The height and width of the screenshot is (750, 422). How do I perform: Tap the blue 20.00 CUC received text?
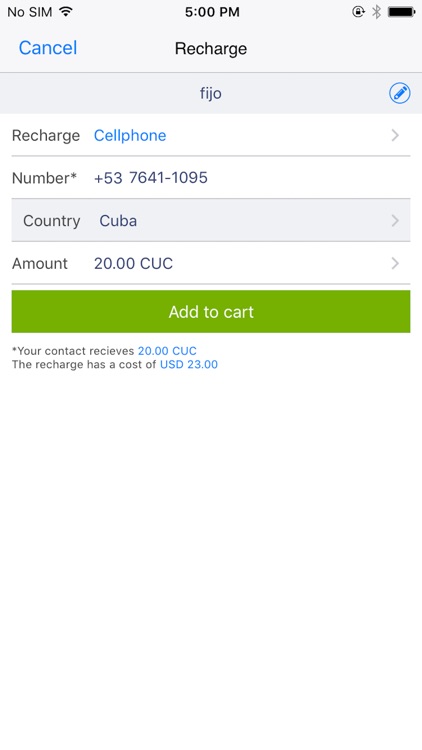click(167, 351)
